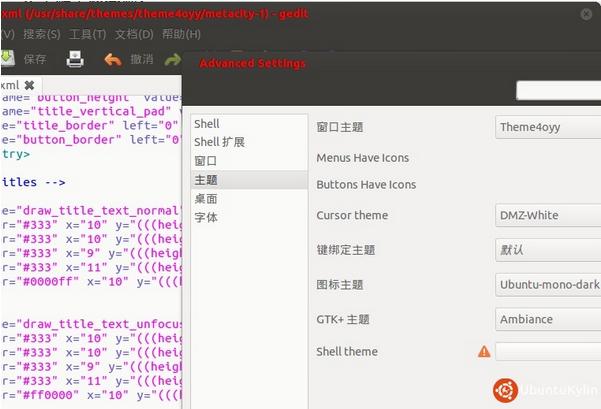Open the empty Shell theme dropdown

[548, 352]
